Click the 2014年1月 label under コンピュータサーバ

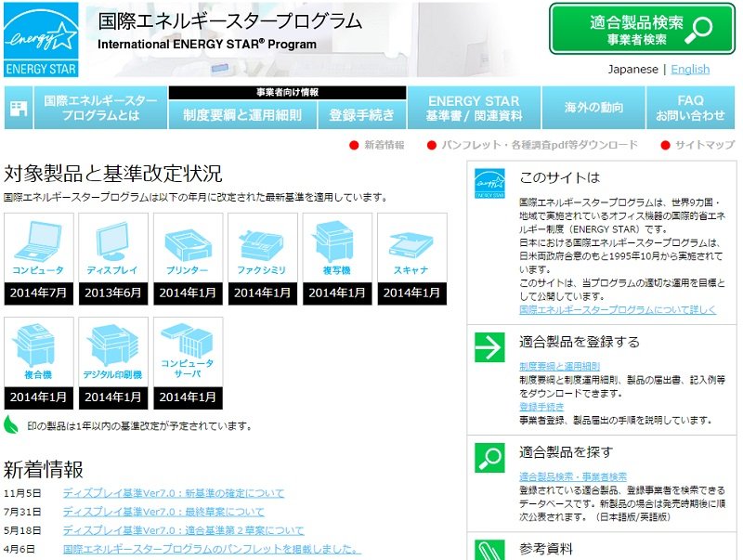188,397
